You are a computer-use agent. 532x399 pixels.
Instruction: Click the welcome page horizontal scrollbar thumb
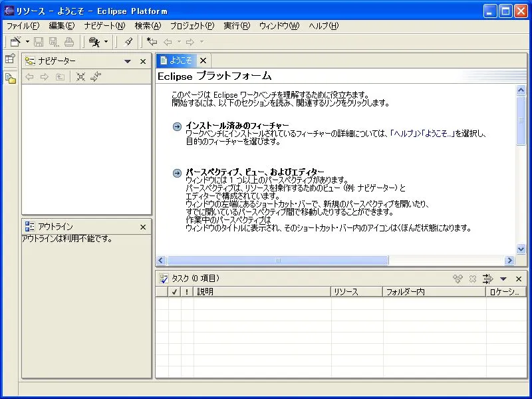point(277,261)
